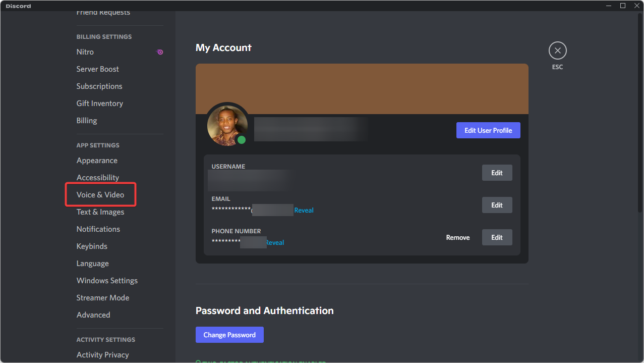This screenshot has height=363, width=644.
Task: Click the My Account heading
Action: (x=223, y=47)
